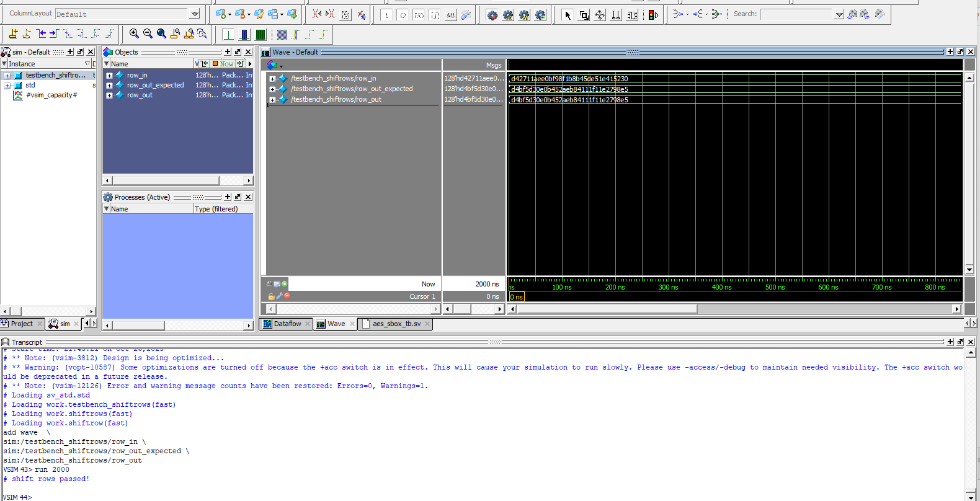Click the Zoom Full toolbar icon
Screen dimensions: 980x501
coord(161,33)
